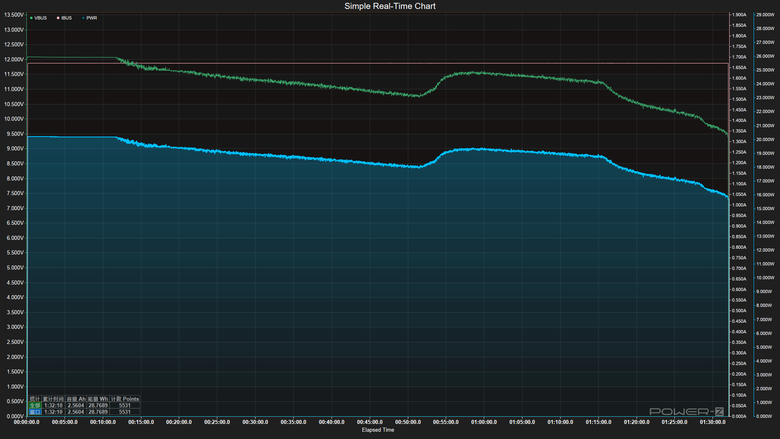Image resolution: width=780 pixels, height=439 pixels.
Task: Click the 统计 header in the stats table
Action: tap(35, 399)
